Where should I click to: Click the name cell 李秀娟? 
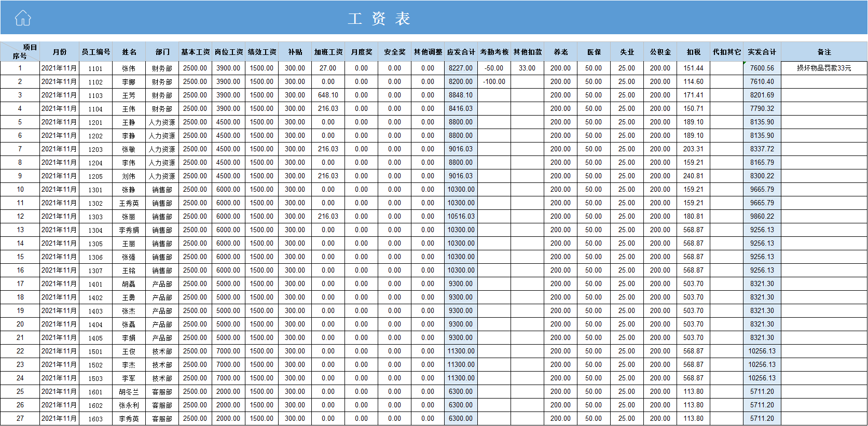pyautogui.click(x=129, y=230)
